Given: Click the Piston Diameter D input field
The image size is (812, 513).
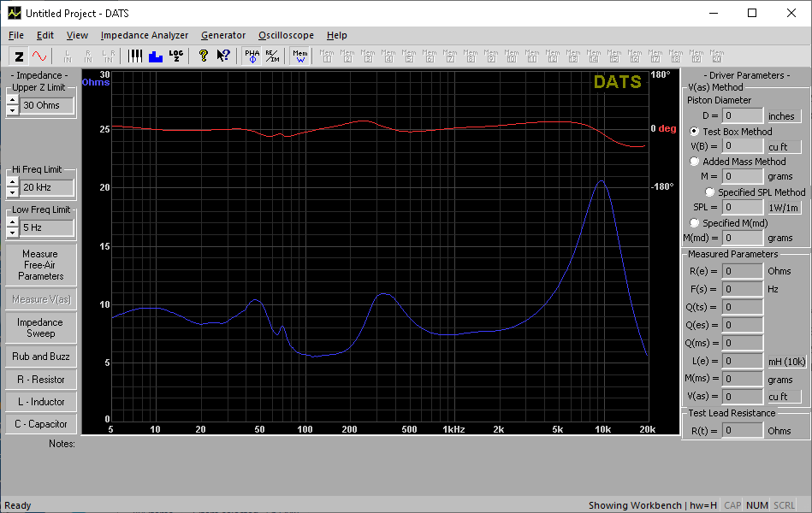Looking at the screenshot, I should tap(742, 115).
